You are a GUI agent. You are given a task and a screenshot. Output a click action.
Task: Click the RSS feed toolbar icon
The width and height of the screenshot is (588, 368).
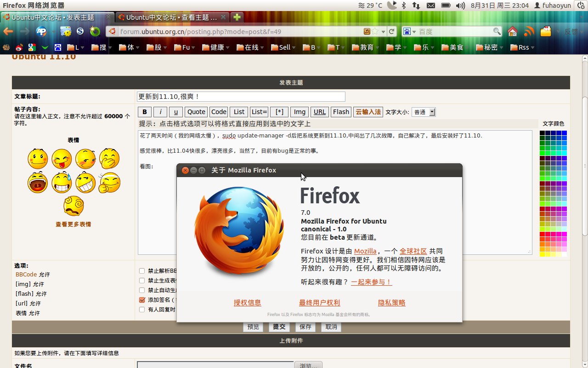pos(529,31)
